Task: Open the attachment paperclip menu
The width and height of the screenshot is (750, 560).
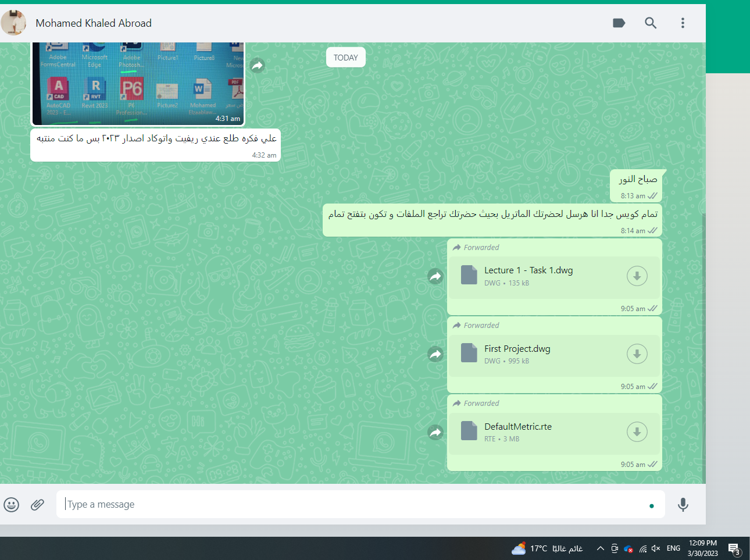Action: point(37,504)
